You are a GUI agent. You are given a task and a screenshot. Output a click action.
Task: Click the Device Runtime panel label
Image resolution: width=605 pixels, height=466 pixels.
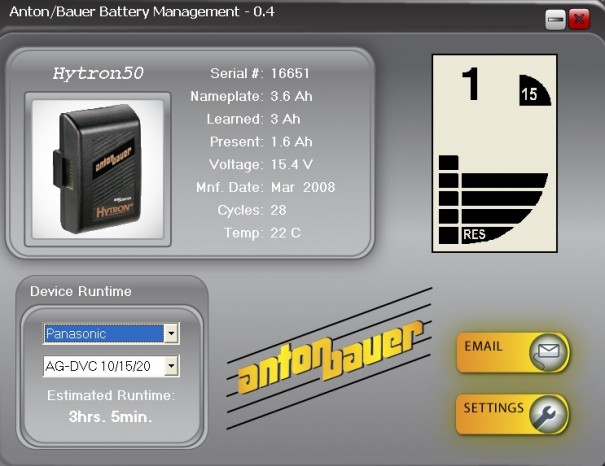pyautogui.click(x=81, y=291)
